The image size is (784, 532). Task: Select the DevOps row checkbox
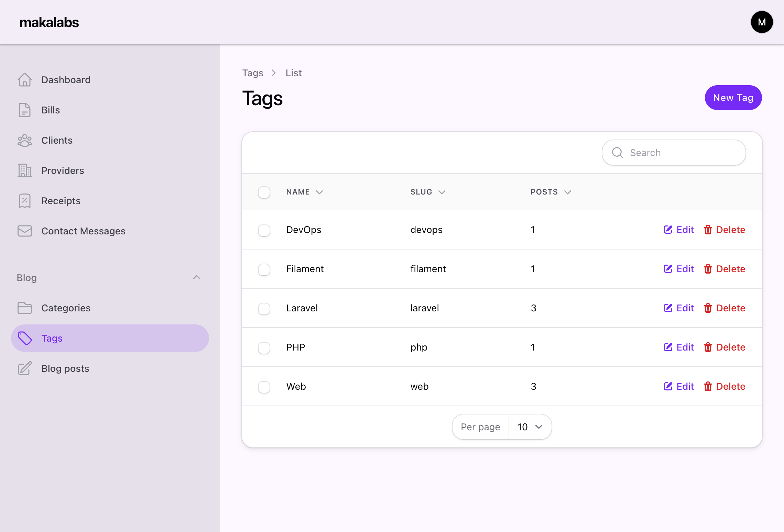pyautogui.click(x=264, y=231)
